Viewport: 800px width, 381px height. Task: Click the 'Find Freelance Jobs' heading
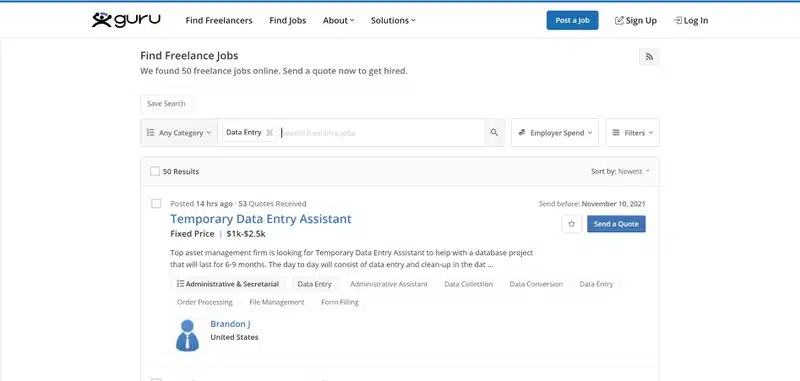coord(189,56)
